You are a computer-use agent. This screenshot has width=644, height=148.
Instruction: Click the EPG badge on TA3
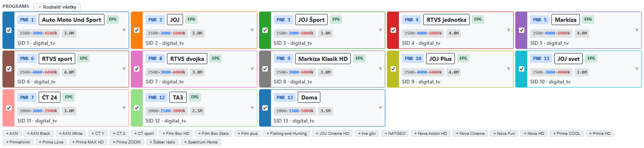[195, 97]
